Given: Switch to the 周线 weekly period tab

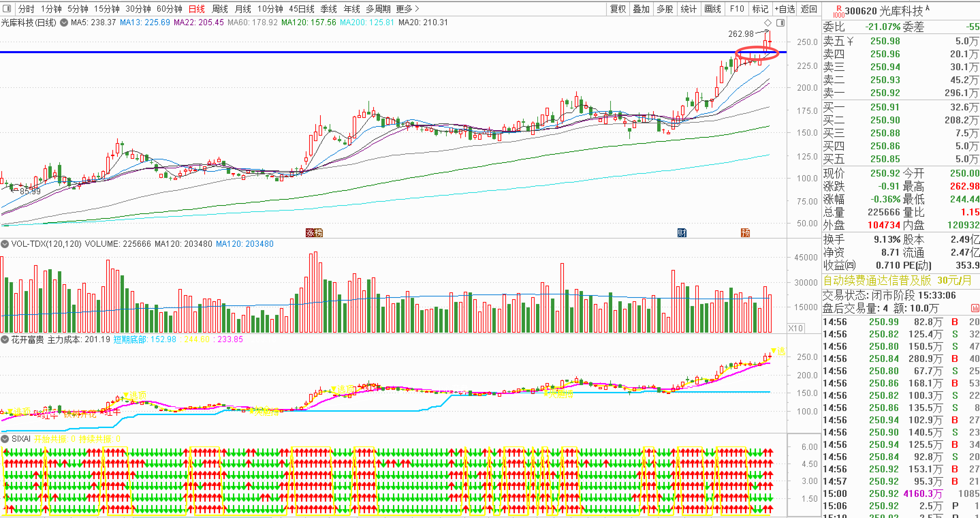Looking at the screenshot, I should (x=220, y=9).
